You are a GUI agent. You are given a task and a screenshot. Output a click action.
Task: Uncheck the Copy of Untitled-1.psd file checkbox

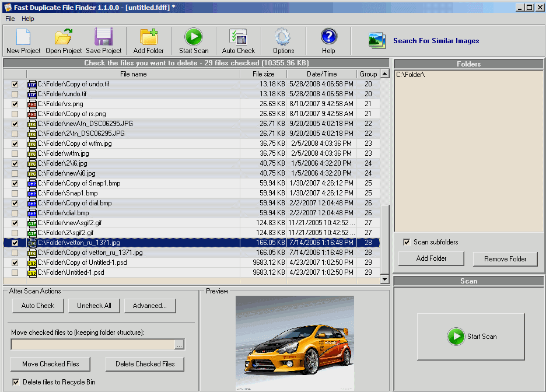pos(15,263)
